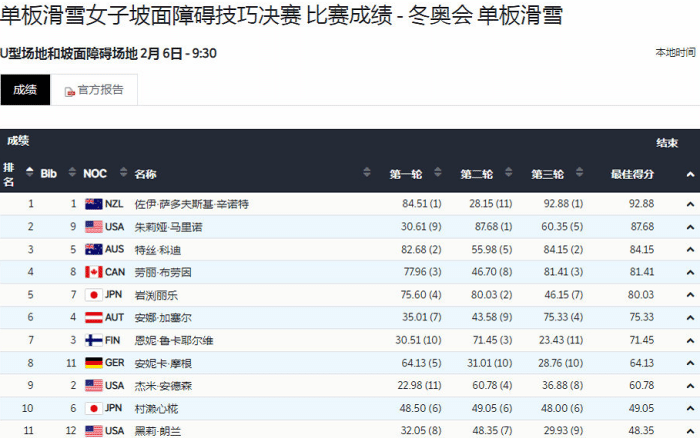Sort table using the 排名 sort arrows
The width and height of the screenshot is (700, 438).
click(29, 174)
